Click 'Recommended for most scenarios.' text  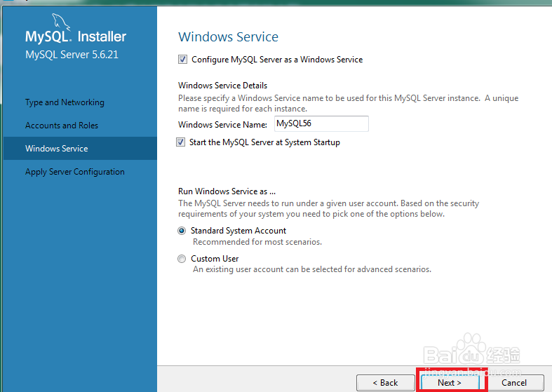point(257,242)
